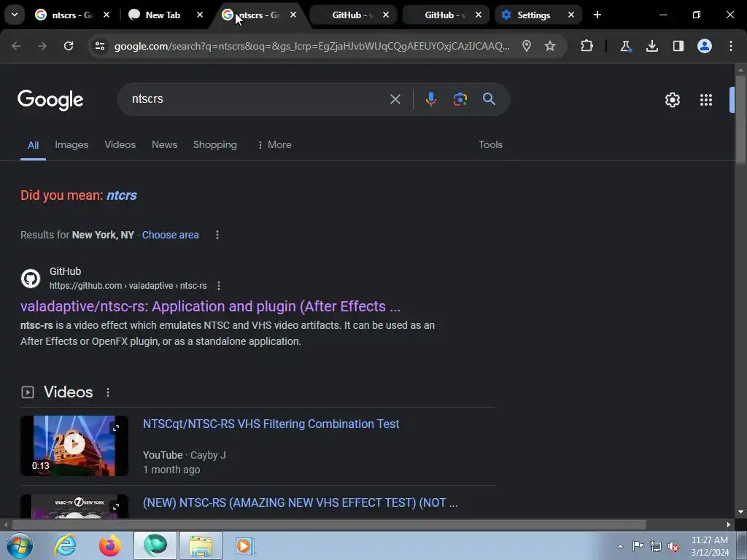Search by image with Google Lens
747x560 pixels.
tap(460, 99)
